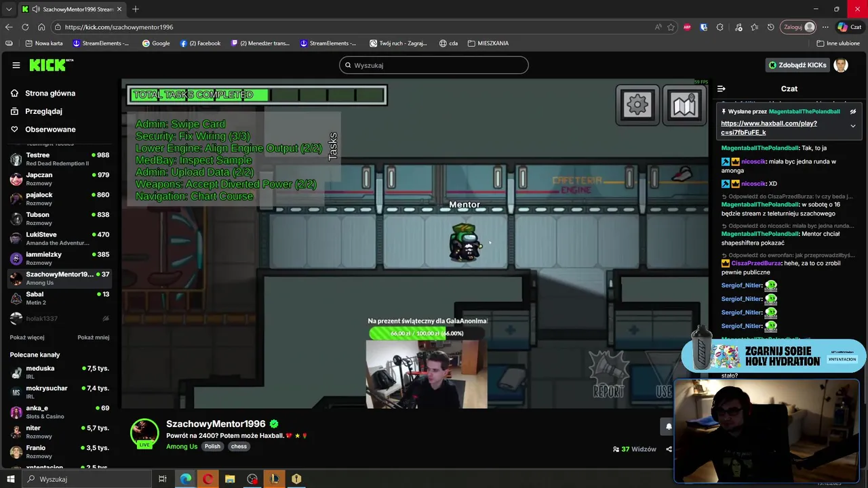Click the browser address bar URL
This screenshot has height=488, width=868.
[x=119, y=27]
